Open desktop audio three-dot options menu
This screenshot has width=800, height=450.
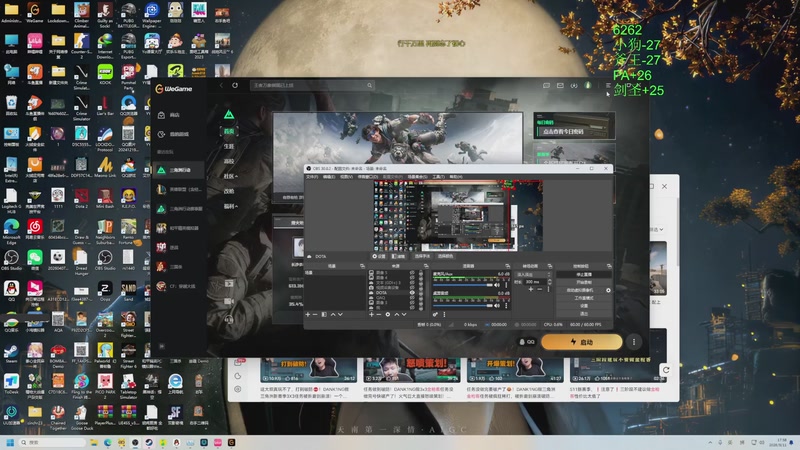click(506, 306)
